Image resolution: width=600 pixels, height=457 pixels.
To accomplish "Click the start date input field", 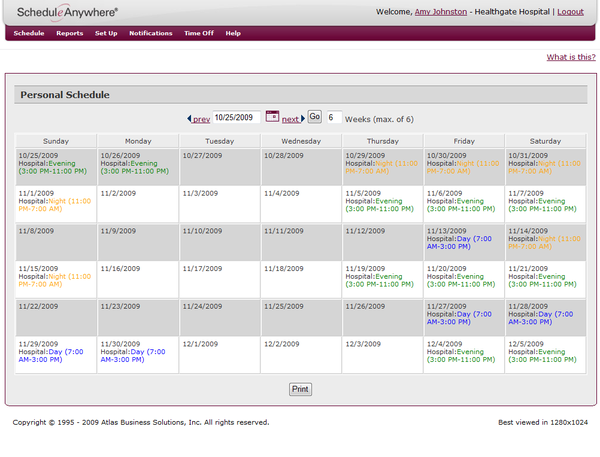I will [236, 117].
